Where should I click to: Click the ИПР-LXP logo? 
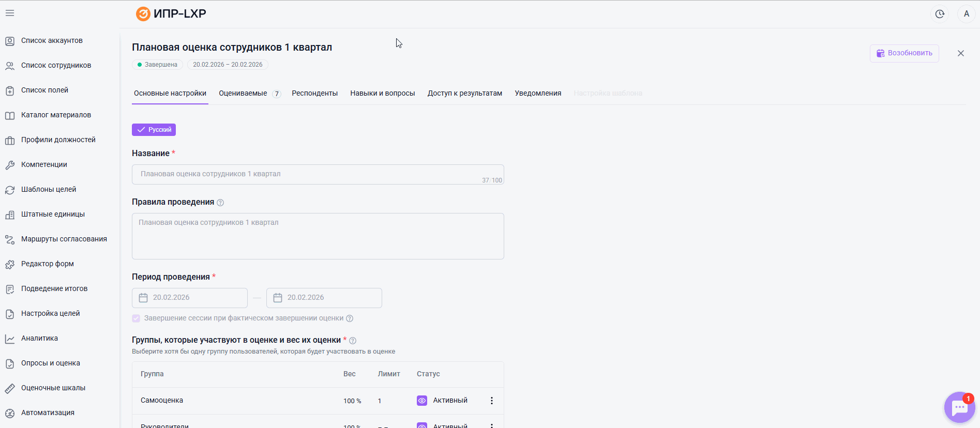pos(171,14)
